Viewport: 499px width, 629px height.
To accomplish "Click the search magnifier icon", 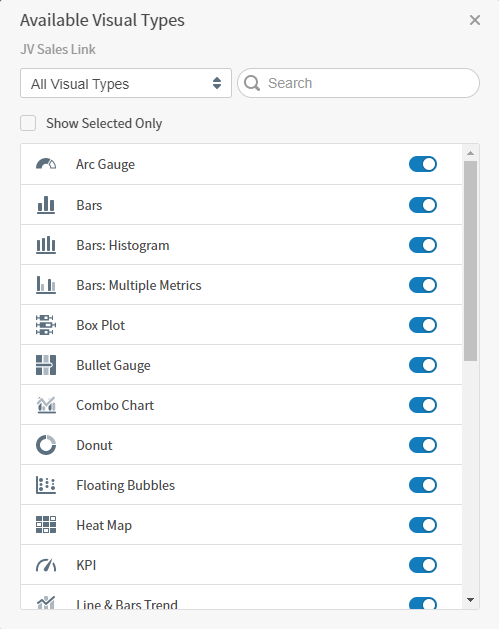I will (252, 83).
